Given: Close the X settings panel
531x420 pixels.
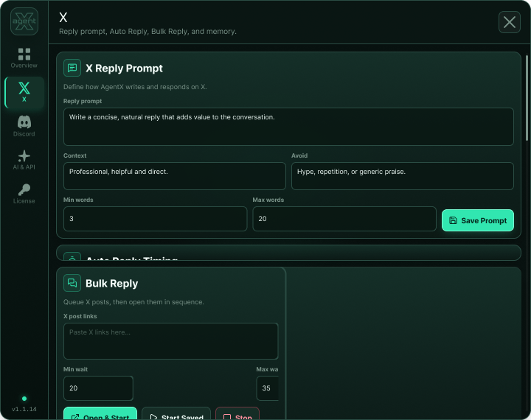Looking at the screenshot, I should [510, 22].
